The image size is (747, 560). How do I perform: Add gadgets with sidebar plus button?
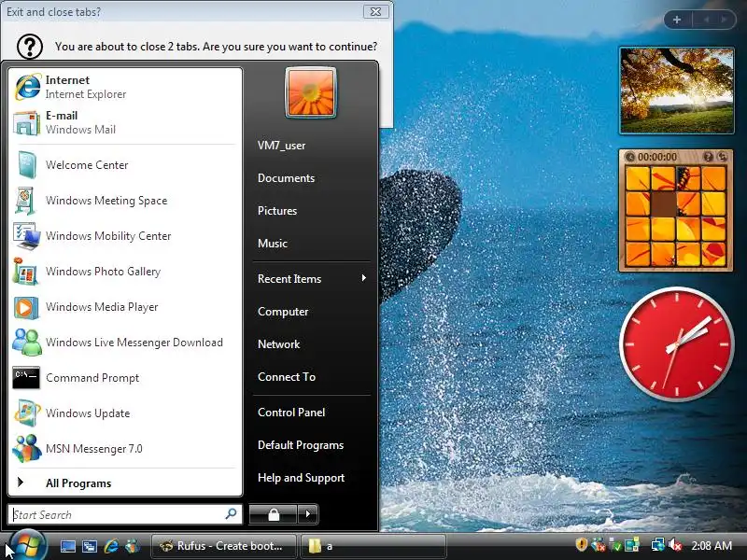click(x=677, y=20)
